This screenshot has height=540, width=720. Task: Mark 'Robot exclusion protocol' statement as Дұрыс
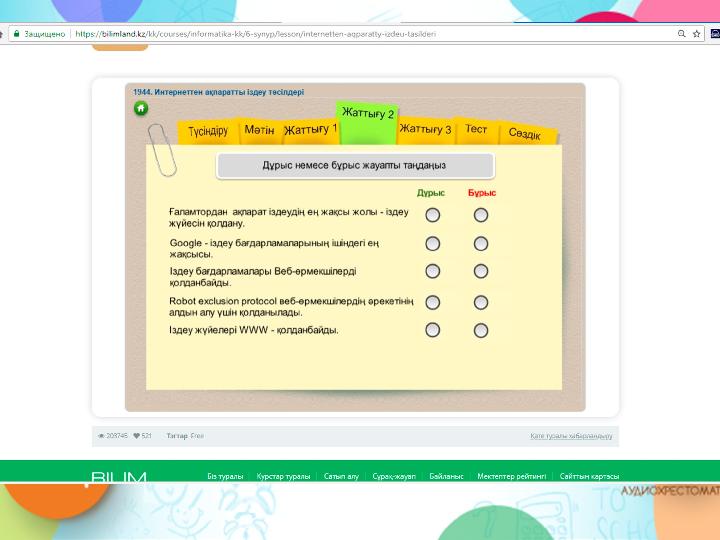(x=433, y=302)
